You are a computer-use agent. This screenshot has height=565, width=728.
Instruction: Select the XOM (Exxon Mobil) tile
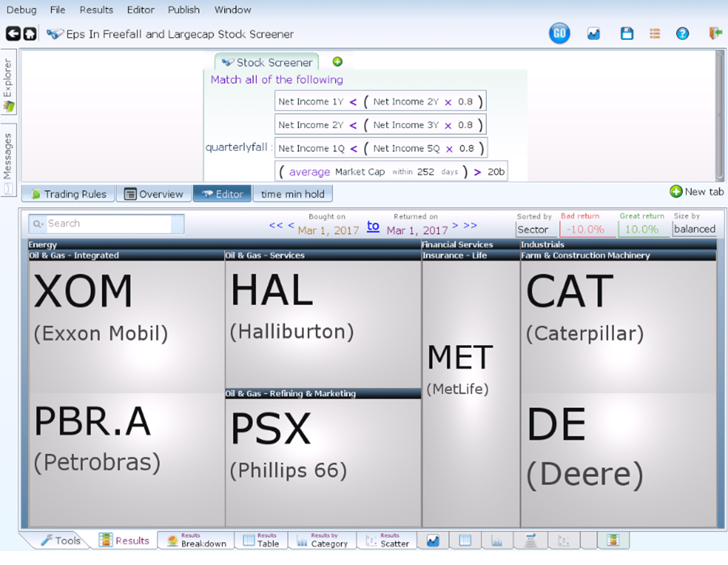127,326
